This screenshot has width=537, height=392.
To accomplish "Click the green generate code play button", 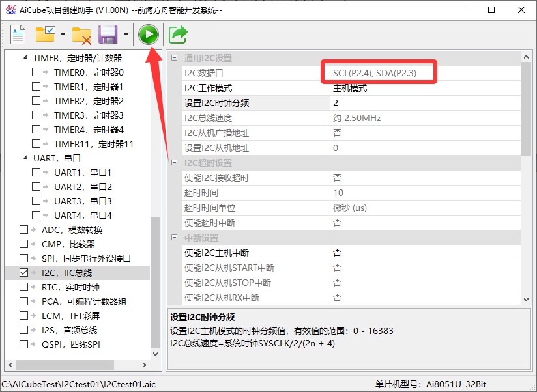I will (149, 35).
